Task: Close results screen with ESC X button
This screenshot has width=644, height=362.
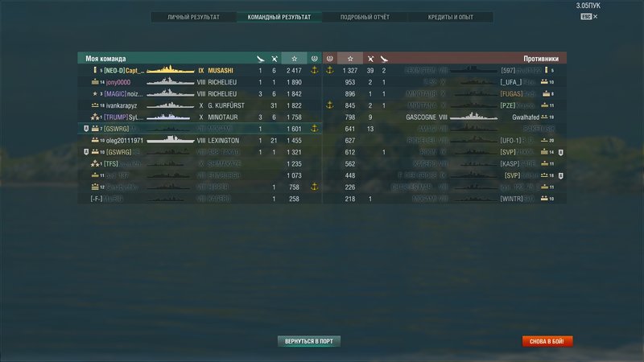Action: (589, 16)
